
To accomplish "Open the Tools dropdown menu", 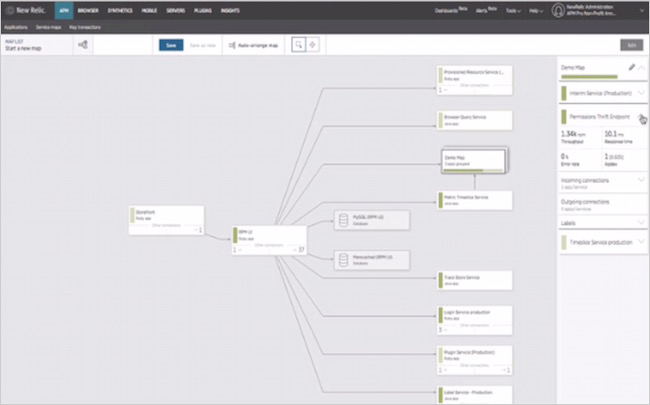I will click(x=513, y=11).
